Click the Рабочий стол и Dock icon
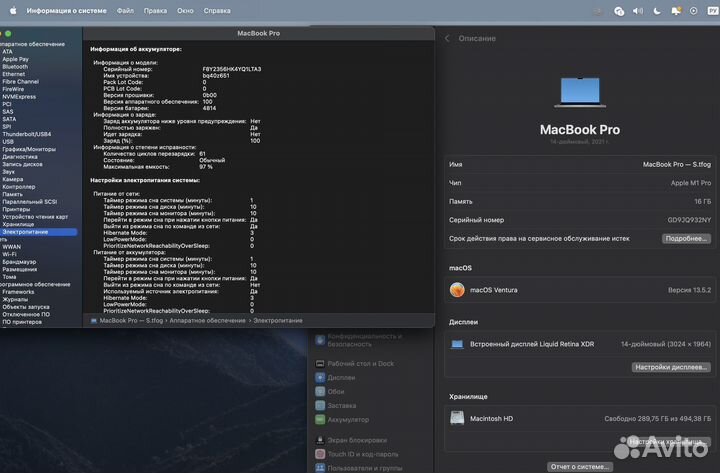Viewport: 720px width, 473px height. (x=320, y=364)
